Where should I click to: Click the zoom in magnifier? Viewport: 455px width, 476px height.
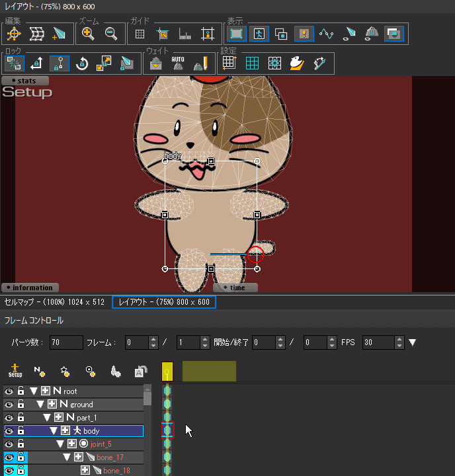coord(88,34)
